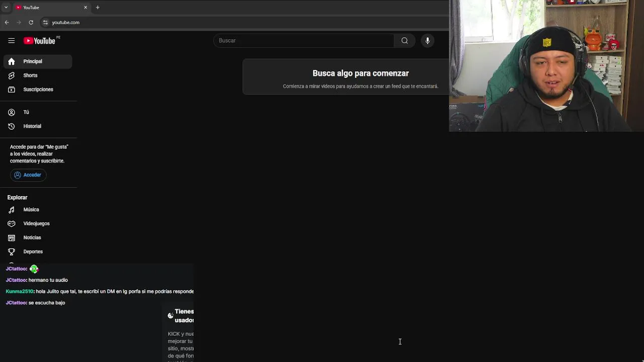The image size is (644, 362).
Task: Open Música under Explorar
Action: point(38,210)
